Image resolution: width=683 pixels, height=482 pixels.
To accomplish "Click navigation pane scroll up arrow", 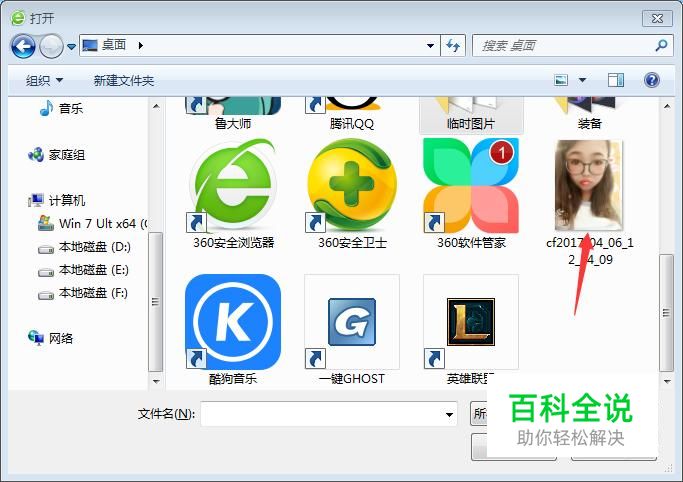I will (x=156, y=106).
